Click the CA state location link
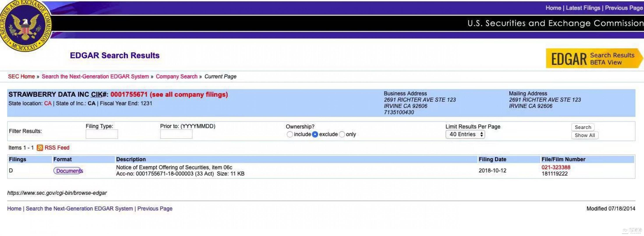The image size is (644, 236). coord(48,104)
